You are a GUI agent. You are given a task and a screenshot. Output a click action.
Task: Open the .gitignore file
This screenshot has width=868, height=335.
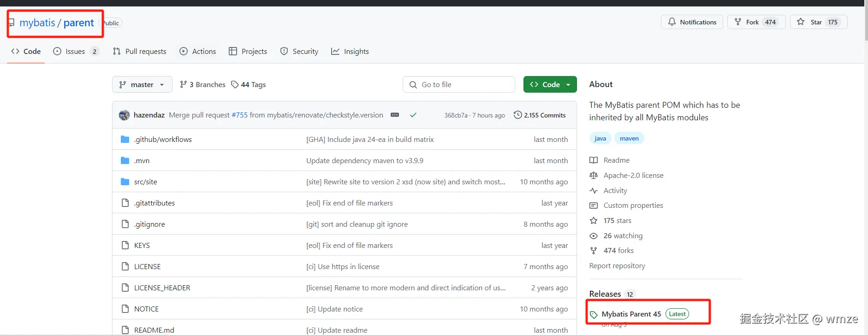pyautogui.click(x=149, y=224)
